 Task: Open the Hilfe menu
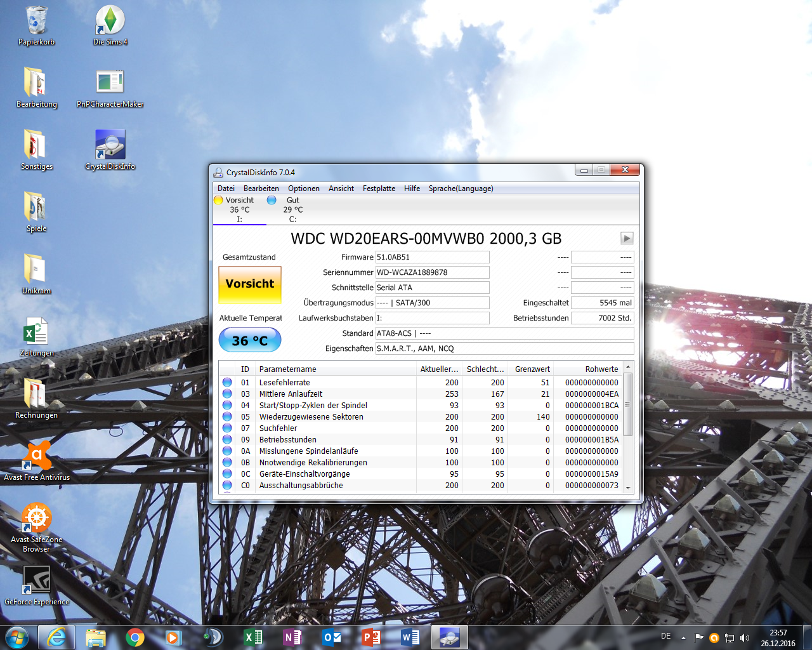(x=412, y=189)
